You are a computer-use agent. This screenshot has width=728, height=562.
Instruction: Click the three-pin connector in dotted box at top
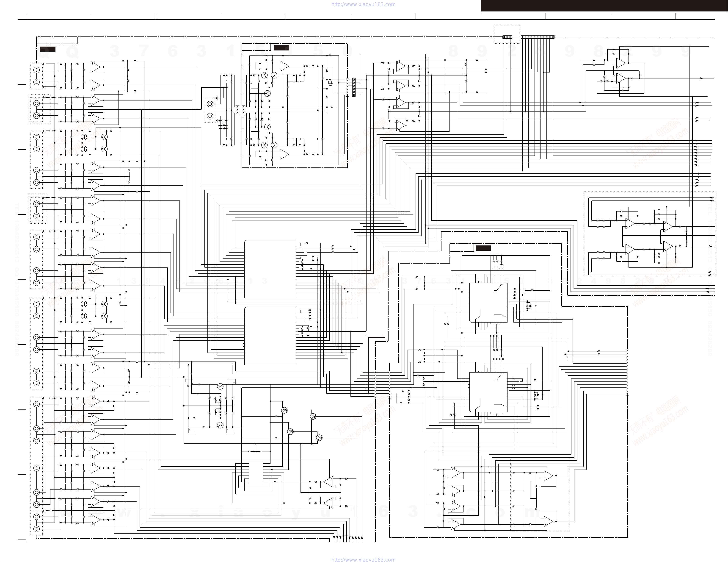507,37
